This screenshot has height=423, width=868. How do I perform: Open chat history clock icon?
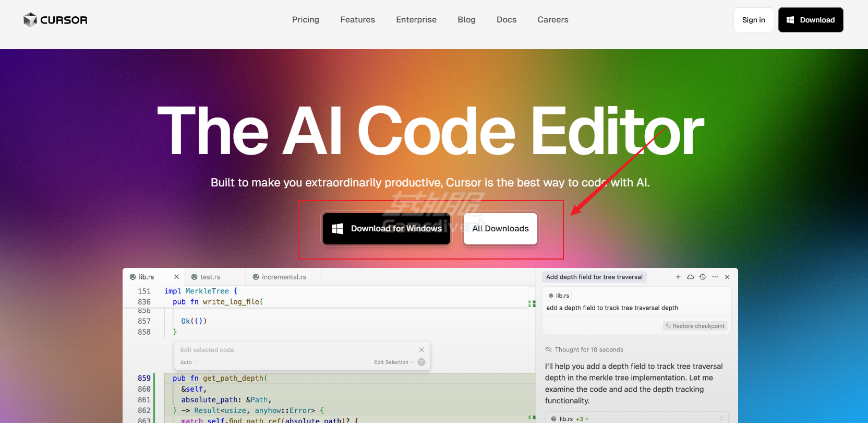[x=703, y=277]
